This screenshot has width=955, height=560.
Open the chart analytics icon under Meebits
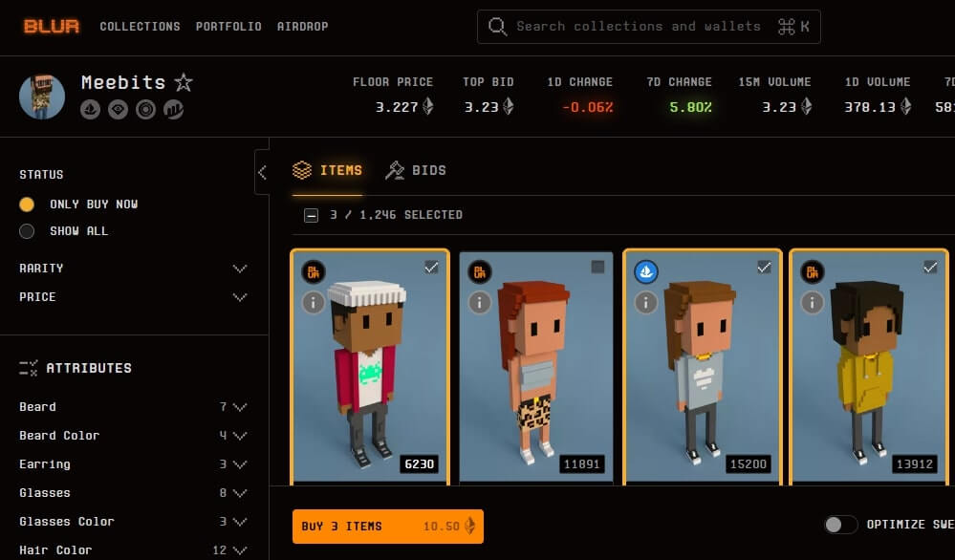point(174,110)
